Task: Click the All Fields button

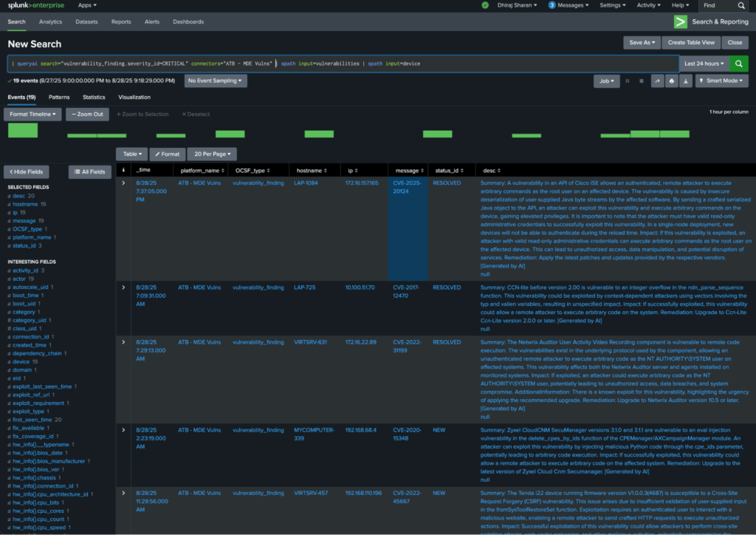Action: coord(89,172)
